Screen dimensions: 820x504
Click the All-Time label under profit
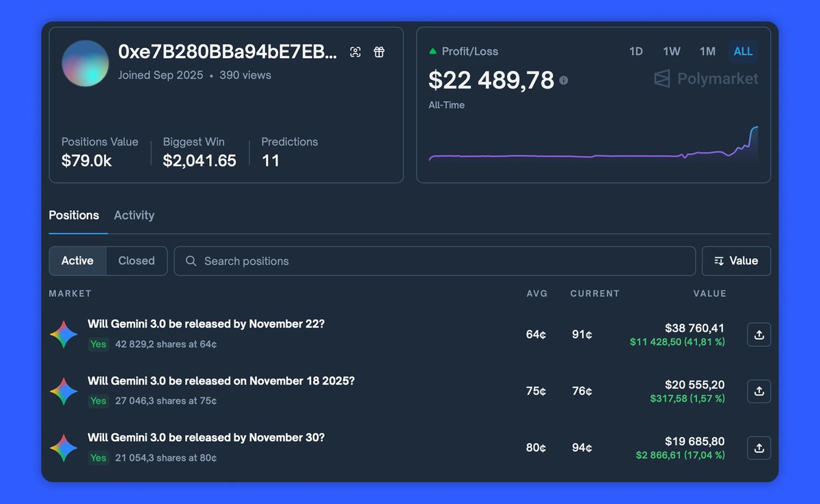[446, 105]
